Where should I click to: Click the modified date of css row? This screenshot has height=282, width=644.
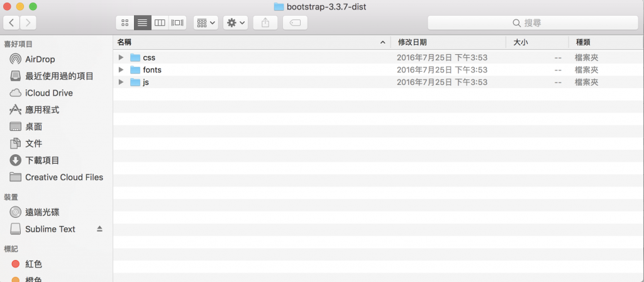[x=442, y=57]
